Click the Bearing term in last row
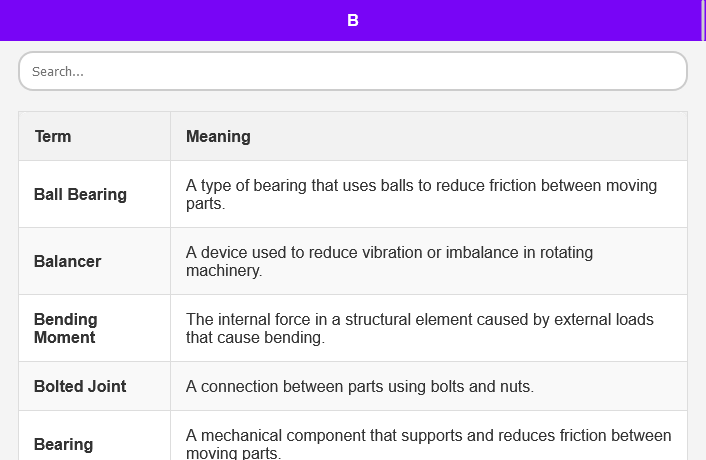 (x=63, y=444)
